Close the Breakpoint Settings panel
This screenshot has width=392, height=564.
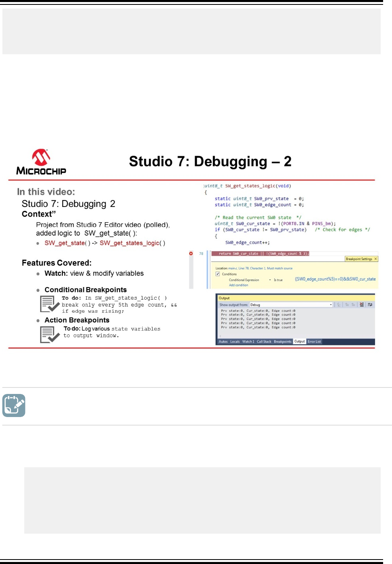tap(375, 259)
